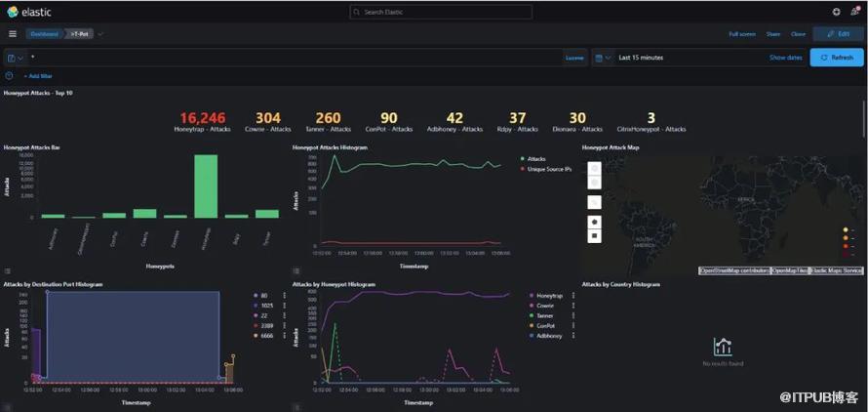
Task: Click map zoom out button
Action: [595, 183]
